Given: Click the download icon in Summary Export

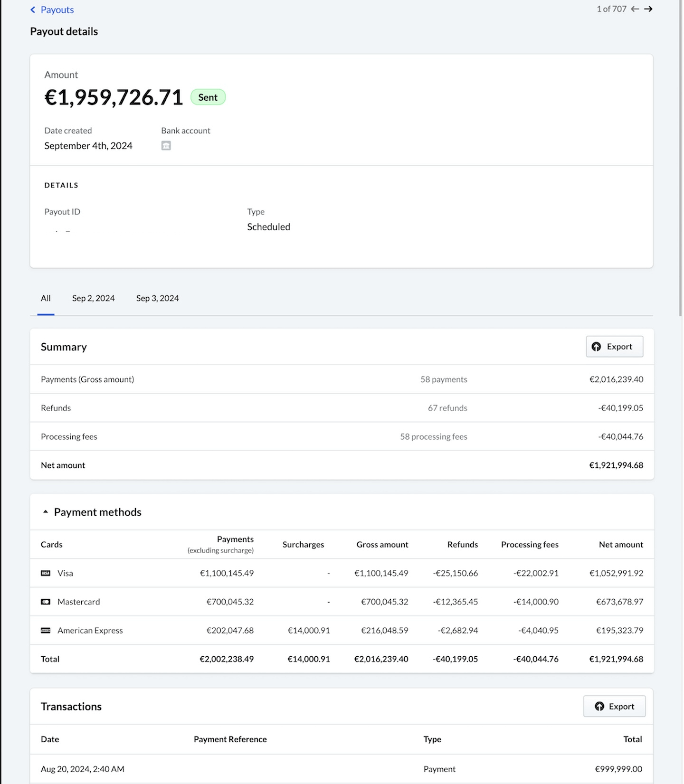Looking at the screenshot, I should click(x=597, y=347).
